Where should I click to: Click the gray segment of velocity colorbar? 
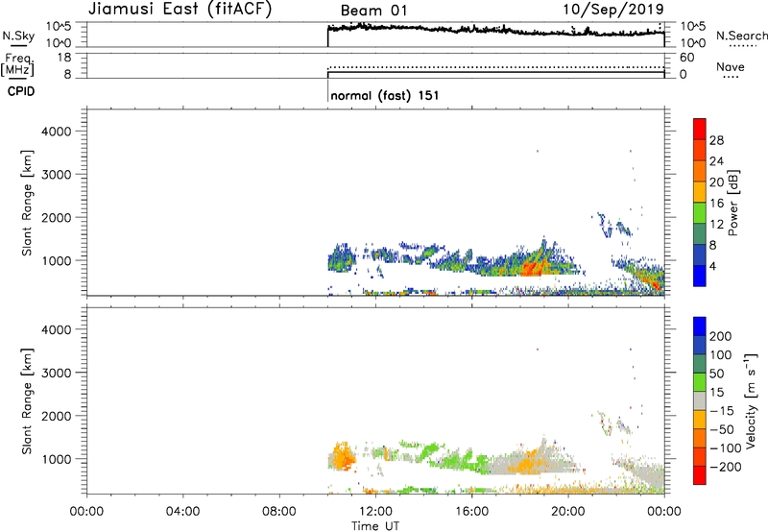[700, 401]
